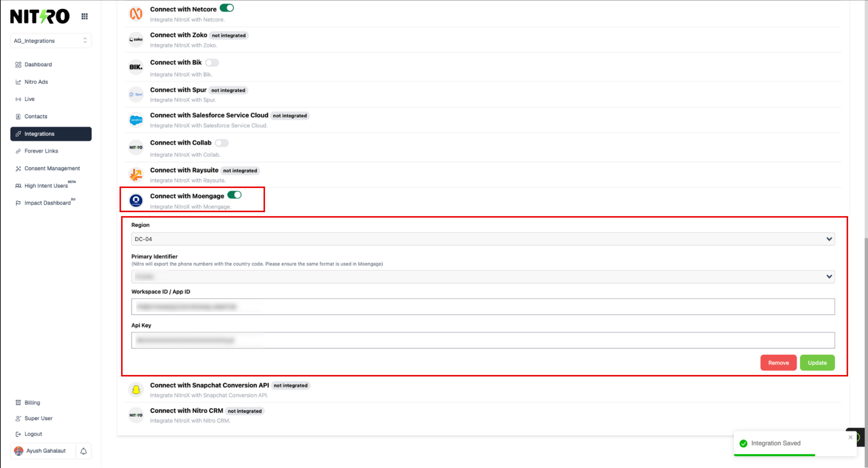Screen dimensions: 868x468
Task: Click the Nitro logo
Action: pyautogui.click(x=40, y=16)
